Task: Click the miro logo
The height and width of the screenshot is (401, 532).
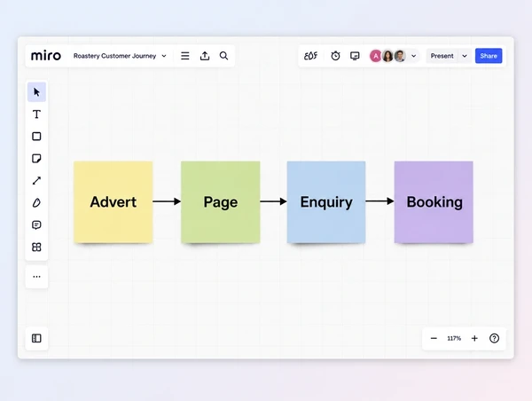Action: pos(46,56)
